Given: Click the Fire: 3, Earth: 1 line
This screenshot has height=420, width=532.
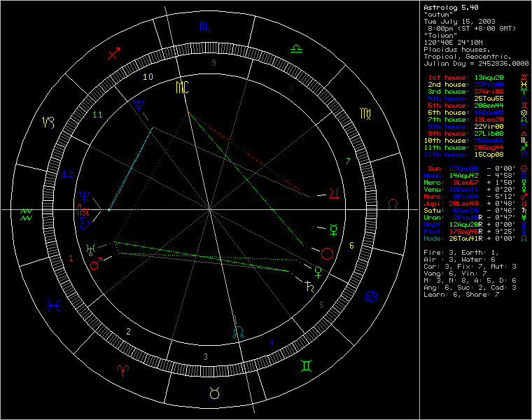Looking at the screenshot, I should point(461,253).
